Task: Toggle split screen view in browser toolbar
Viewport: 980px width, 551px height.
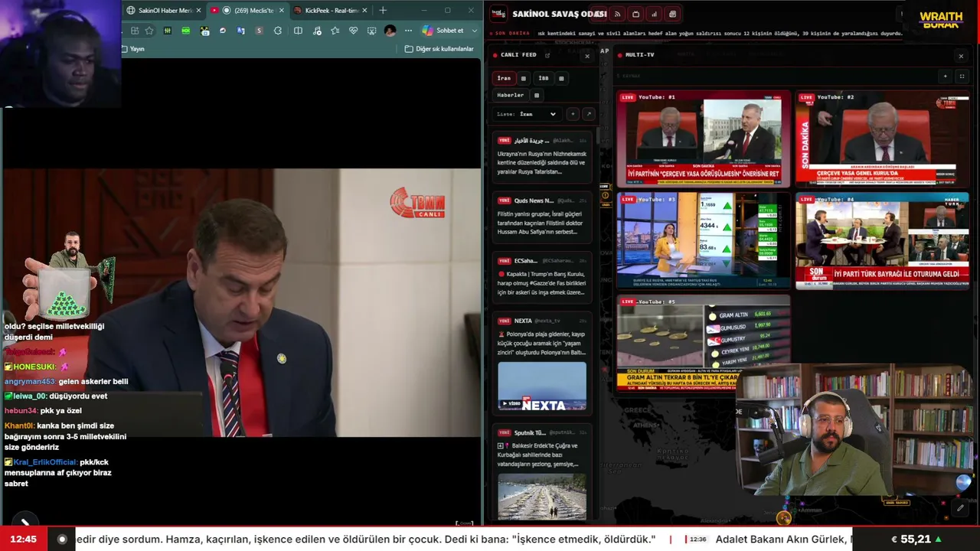Action: [298, 31]
